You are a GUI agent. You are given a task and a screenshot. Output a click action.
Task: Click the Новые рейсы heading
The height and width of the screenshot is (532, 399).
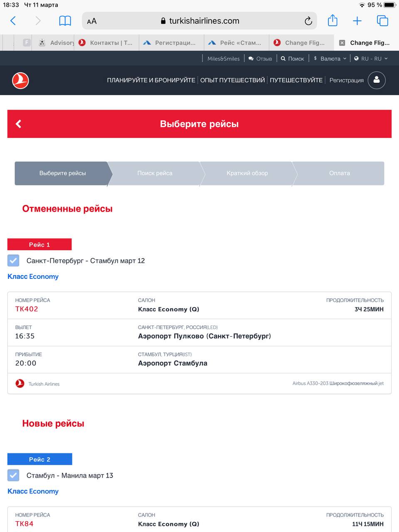(x=53, y=424)
